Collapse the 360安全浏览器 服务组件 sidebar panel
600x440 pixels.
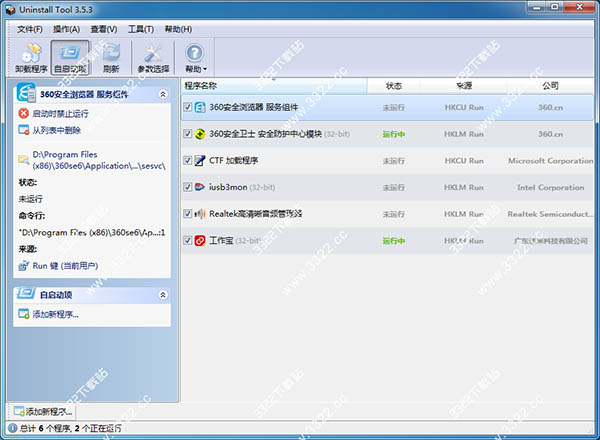coord(163,94)
